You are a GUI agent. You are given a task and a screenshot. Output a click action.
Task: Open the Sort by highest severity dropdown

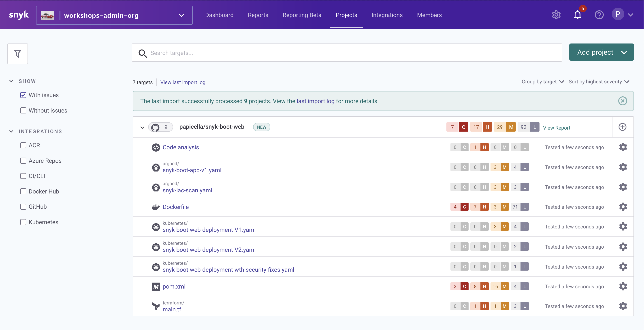click(x=599, y=82)
